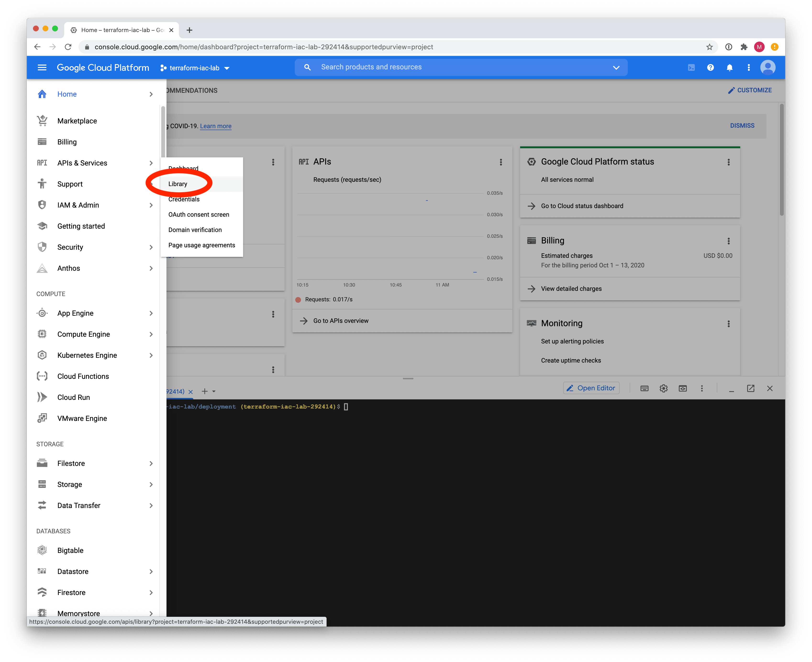Expand the Kubernetes Engine submenu chevron
Viewport: 812px width, 662px height.
coord(151,355)
